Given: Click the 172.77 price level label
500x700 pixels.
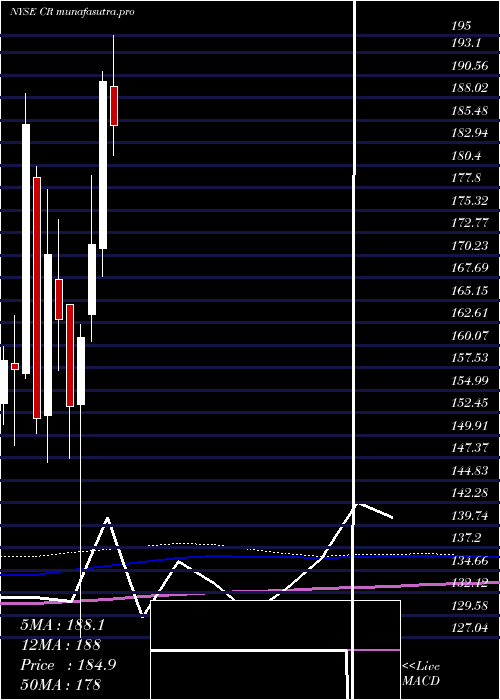Looking at the screenshot, I should (470, 223).
